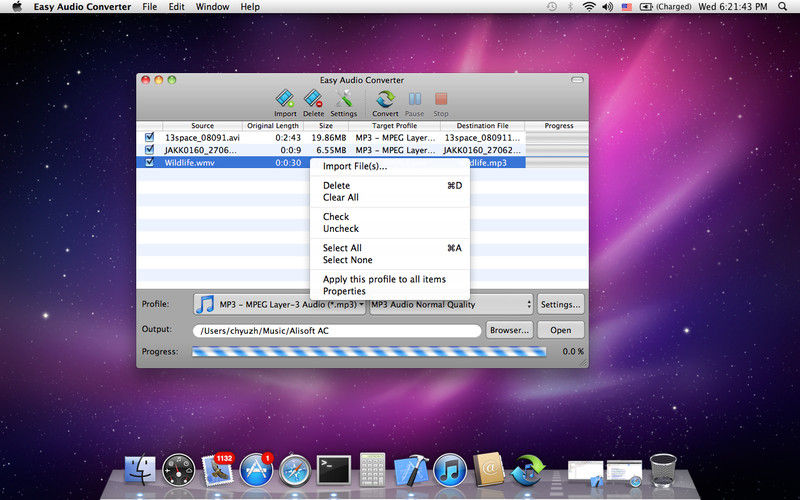The width and height of the screenshot is (800, 500).
Task: Sort by the Source column header
Action: pyautogui.click(x=202, y=126)
